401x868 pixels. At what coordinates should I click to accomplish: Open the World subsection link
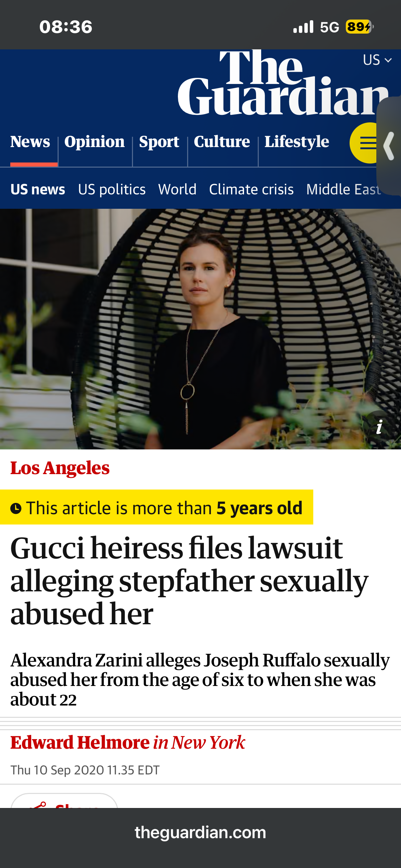[x=177, y=190]
